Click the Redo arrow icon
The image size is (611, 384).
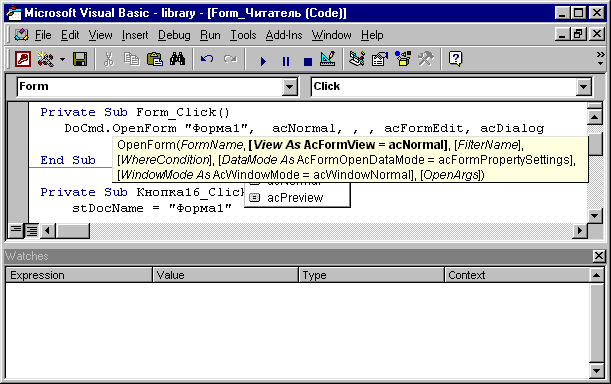point(230,59)
